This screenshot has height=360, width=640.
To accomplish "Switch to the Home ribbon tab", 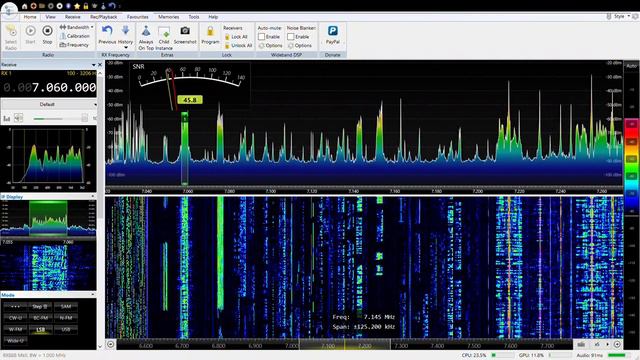I will coord(30,17).
